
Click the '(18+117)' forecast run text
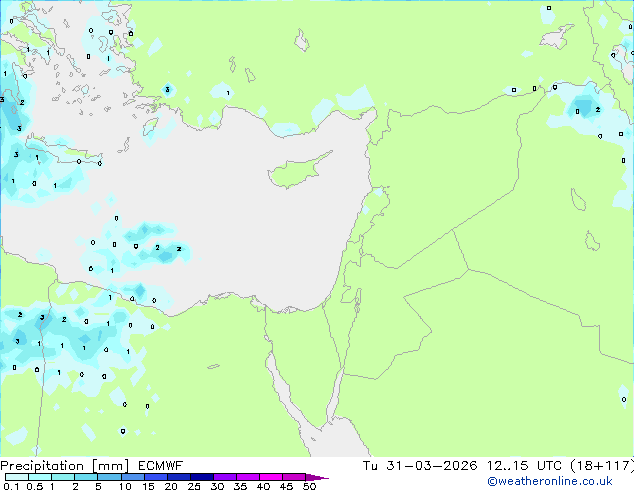(602, 466)
